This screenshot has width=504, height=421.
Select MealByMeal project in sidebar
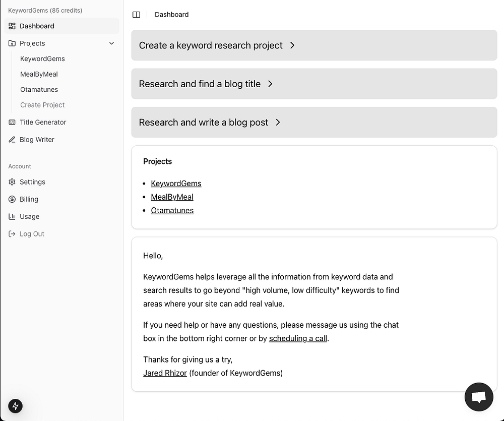click(x=39, y=74)
